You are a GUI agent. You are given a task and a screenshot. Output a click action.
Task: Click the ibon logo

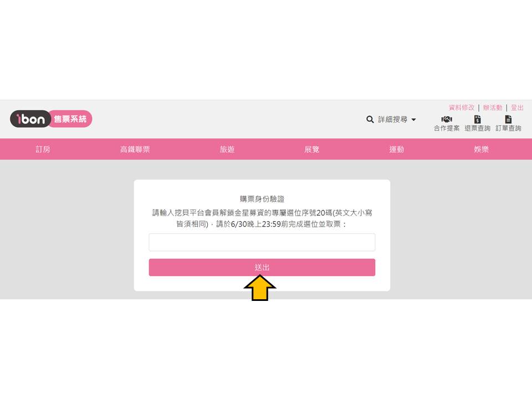point(30,119)
